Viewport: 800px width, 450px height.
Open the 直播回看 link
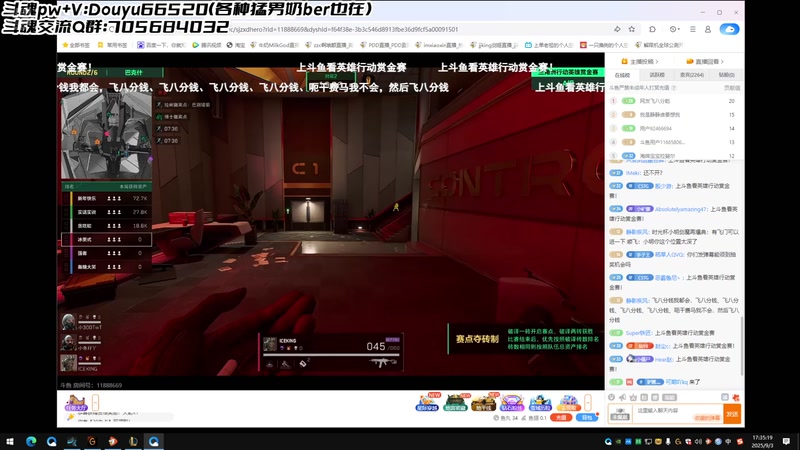(705, 61)
